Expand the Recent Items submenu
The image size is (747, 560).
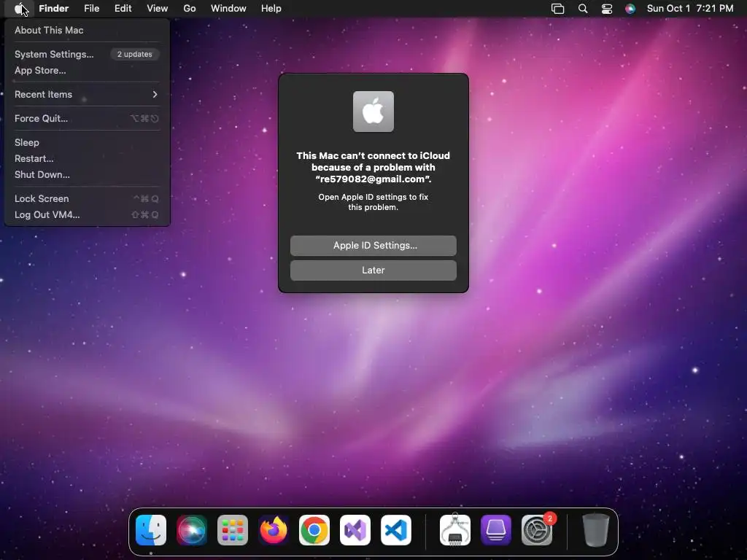click(x=86, y=94)
